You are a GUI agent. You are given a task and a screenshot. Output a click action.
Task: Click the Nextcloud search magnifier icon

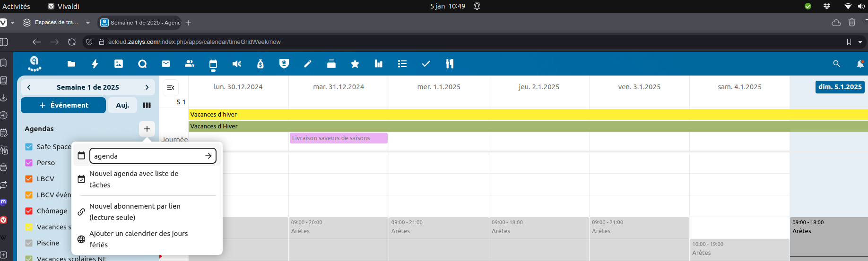[x=836, y=64]
